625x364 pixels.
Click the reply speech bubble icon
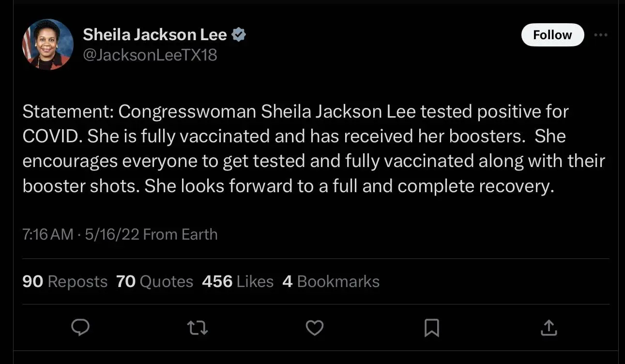click(x=80, y=328)
